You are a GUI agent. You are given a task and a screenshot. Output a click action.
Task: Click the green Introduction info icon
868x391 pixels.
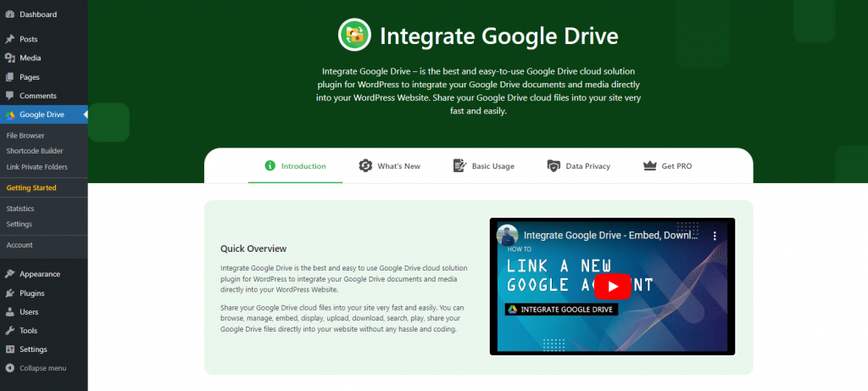[270, 165]
